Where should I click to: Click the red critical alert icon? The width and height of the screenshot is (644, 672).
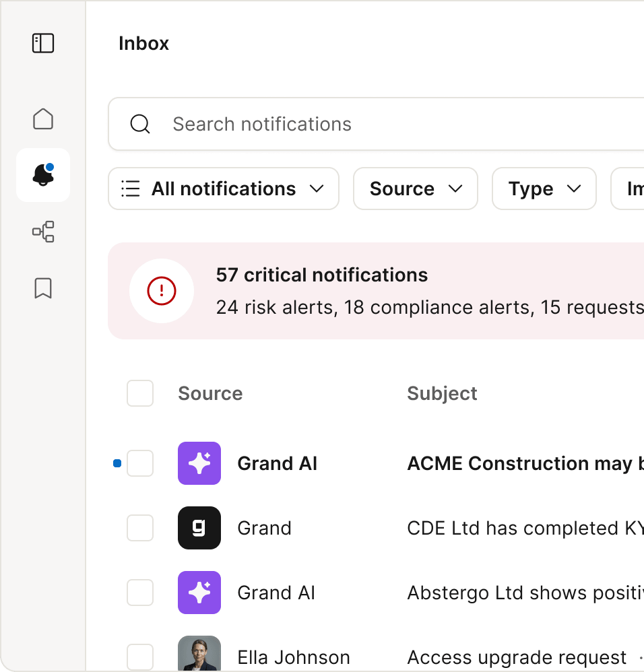(162, 291)
